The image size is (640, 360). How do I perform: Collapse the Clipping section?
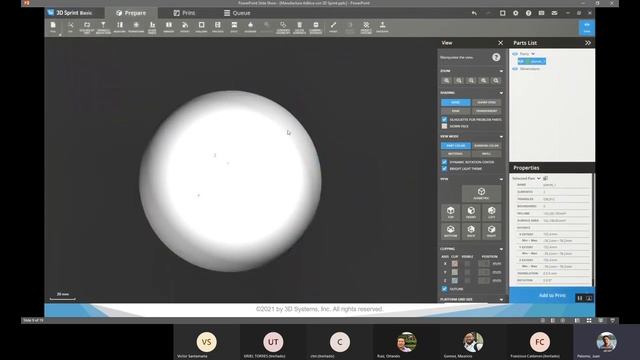coord(501,249)
